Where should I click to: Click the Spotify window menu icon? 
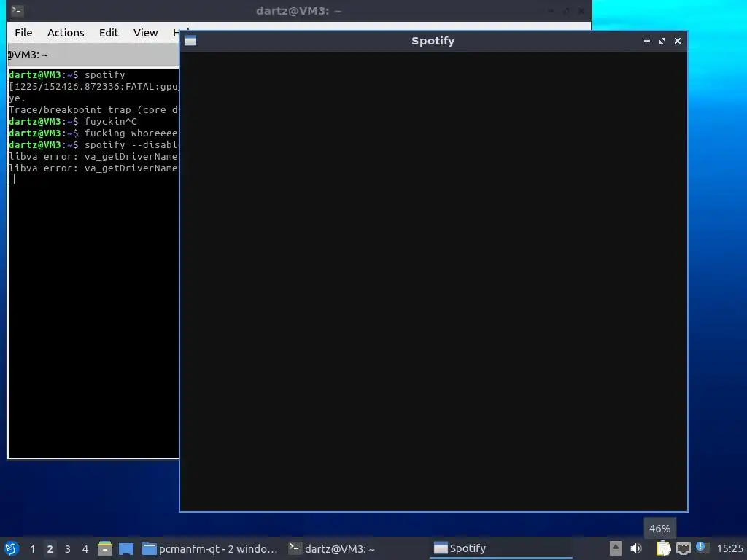pos(190,41)
